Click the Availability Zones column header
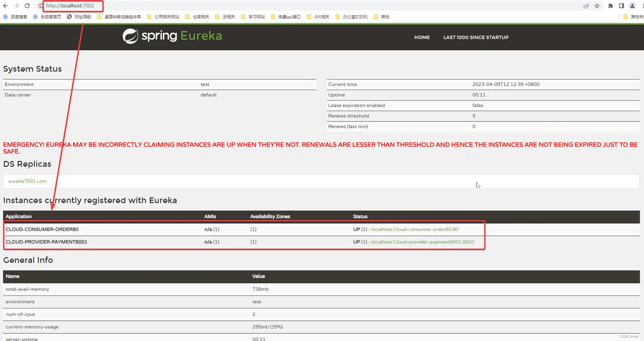Image resolution: width=644 pixels, height=341 pixels. click(x=270, y=216)
